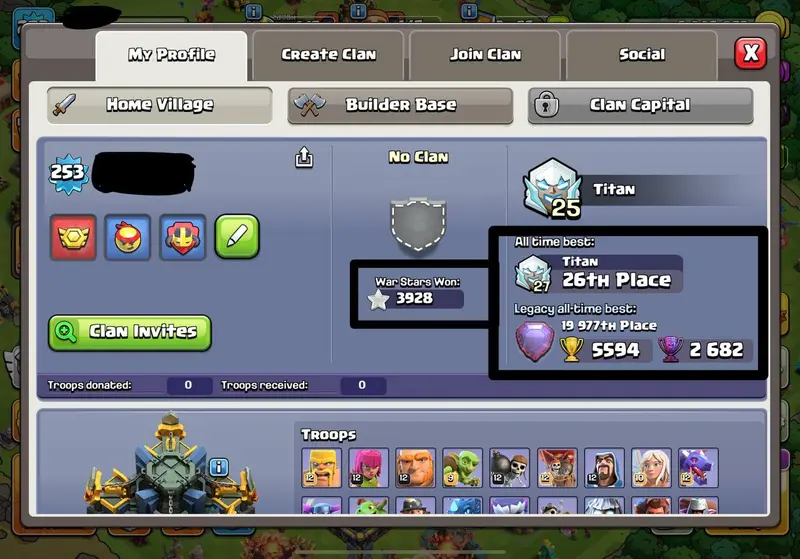Viewport: 800px width, 559px height.
Task: Tap the Wall Breaker troop icon
Action: point(510,468)
